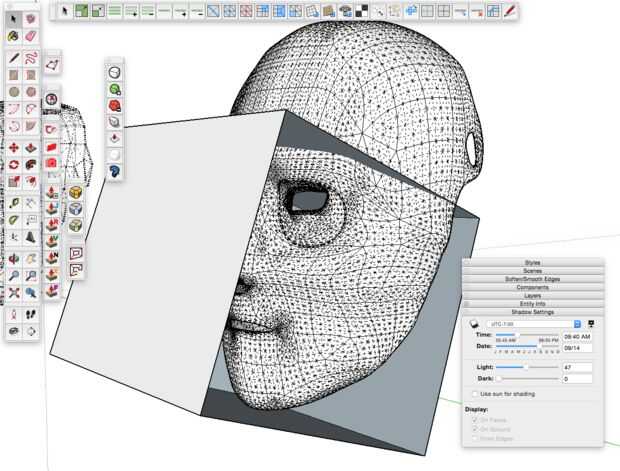Click the Look Around eye tool
This screenshot has width=620, height=471.
pos(14,331)
